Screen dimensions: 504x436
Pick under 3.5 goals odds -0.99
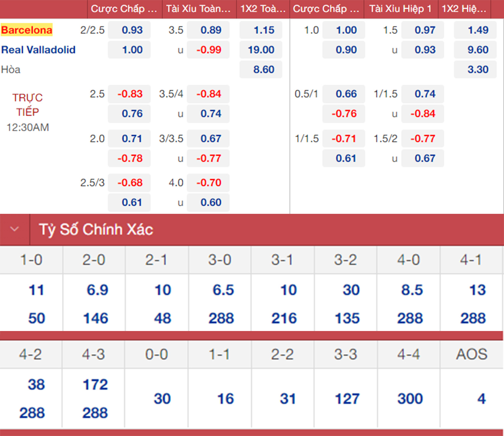coord(208,50)
